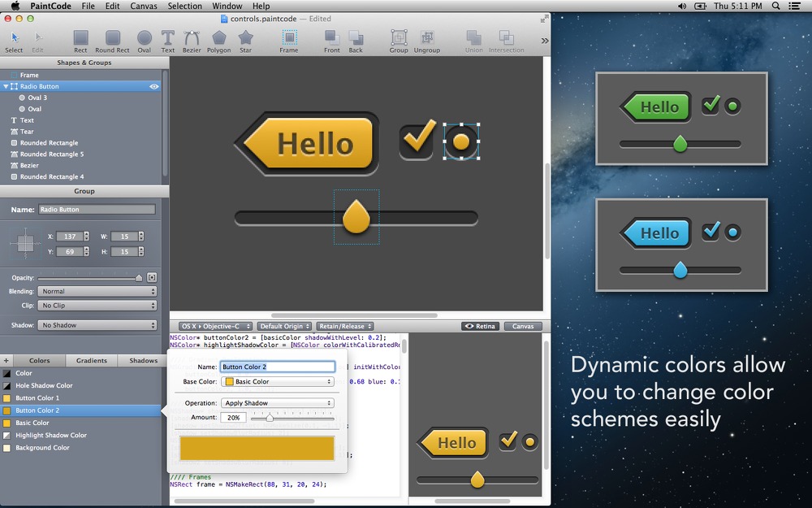
Task: Open the Canvas menu
Action: (x=144, y=6)
